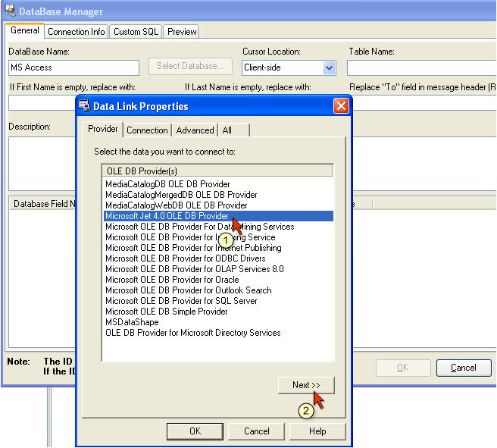The image size is (497, 448).
Task: Select the Provider tab
Action: pyautogui.click(x=103, y=129)
